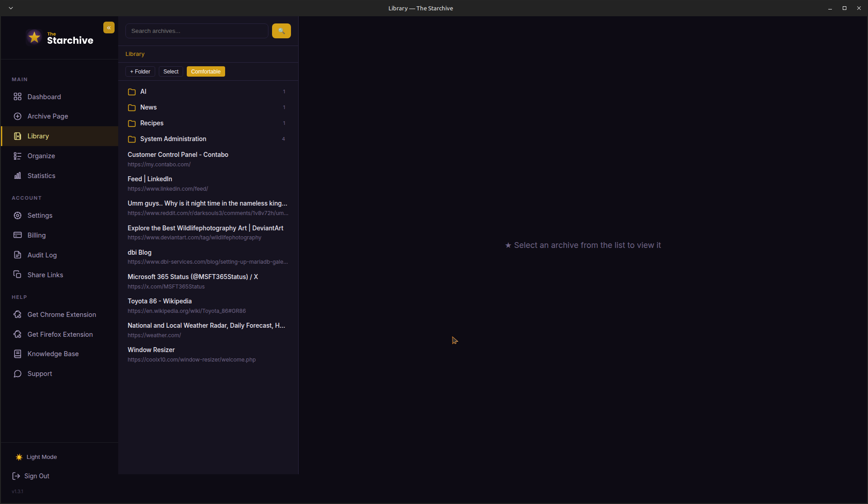Click the Organize list icon
Screen dimensions: 868x504
point(18,156)
